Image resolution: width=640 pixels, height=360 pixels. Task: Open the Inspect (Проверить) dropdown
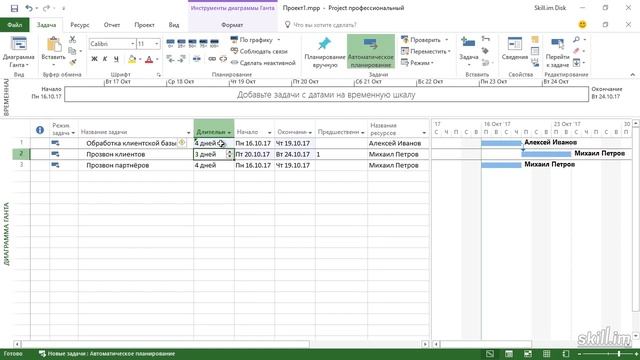pyautogui.click(x=425, y=40)
